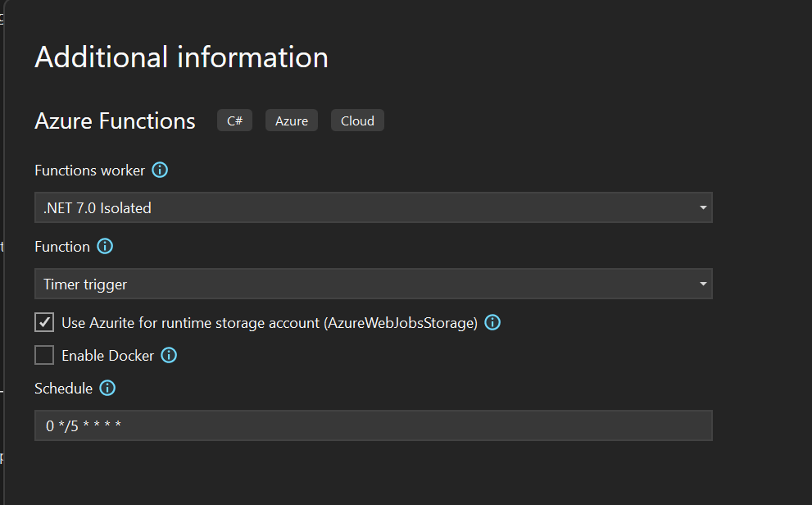Uncheck Use Azurite for runtime storage
This screenshot has width=812, height=505.
tap(43, 322)
